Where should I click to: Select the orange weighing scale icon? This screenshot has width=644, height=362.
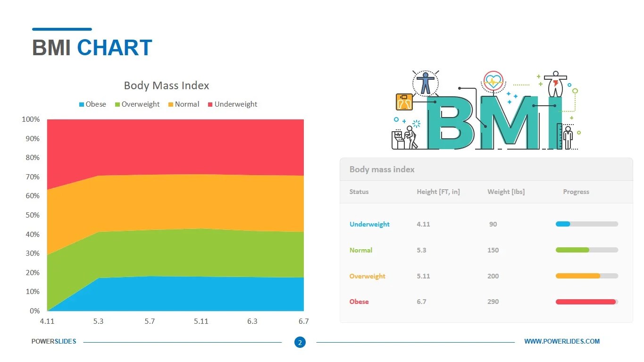(404, 102)
